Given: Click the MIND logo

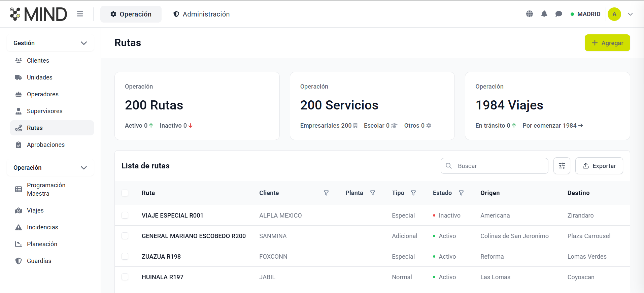Looking at the screenshot, I should tap(38, 14).
